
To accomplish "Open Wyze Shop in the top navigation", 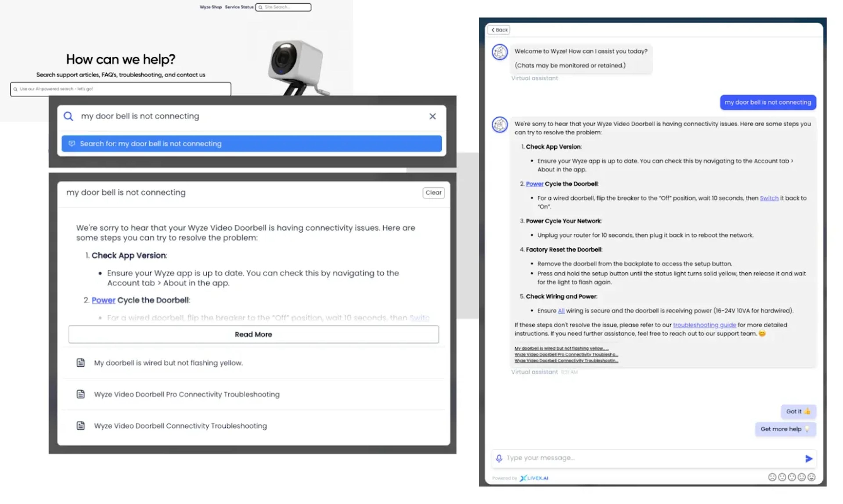I will 210,7.
